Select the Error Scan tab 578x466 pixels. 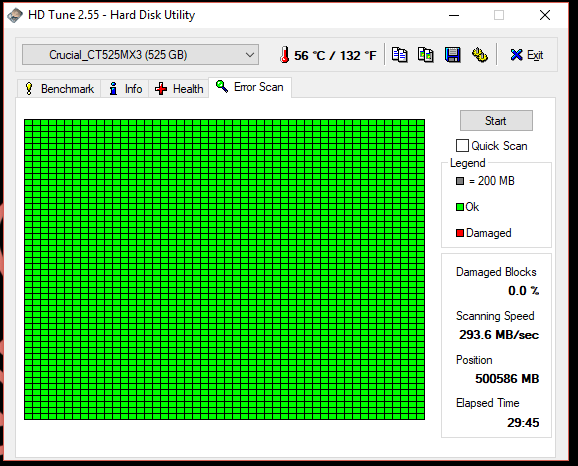pos(250,87)
